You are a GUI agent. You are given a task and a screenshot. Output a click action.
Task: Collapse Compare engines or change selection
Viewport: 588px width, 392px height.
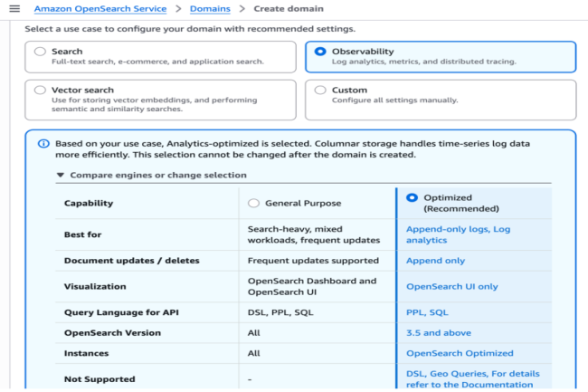point(151,176)
